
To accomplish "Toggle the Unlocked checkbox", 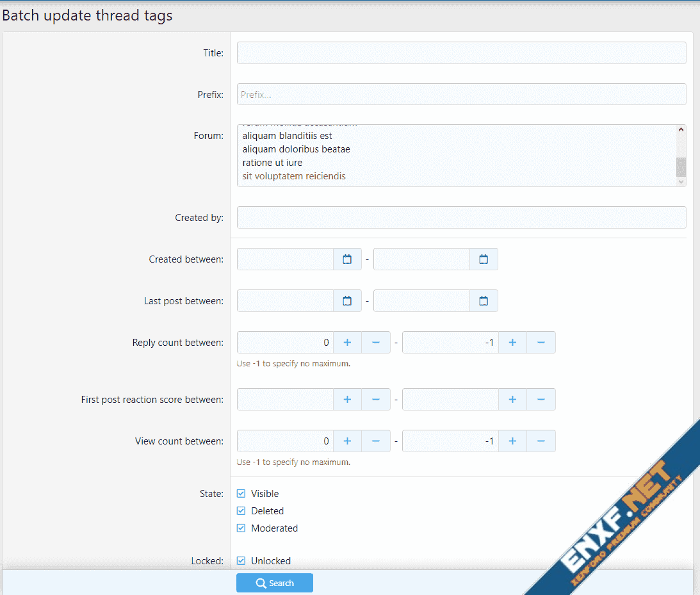I will point(241,561).
